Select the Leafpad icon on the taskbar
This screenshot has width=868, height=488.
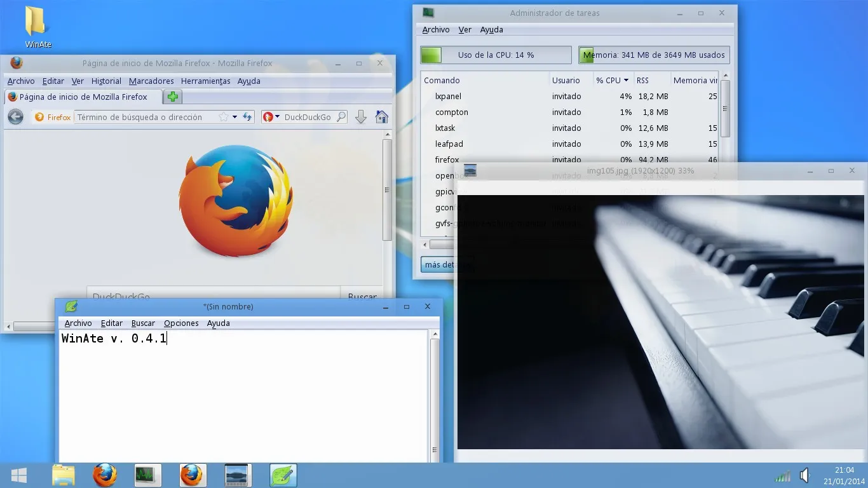coord(283,475)
